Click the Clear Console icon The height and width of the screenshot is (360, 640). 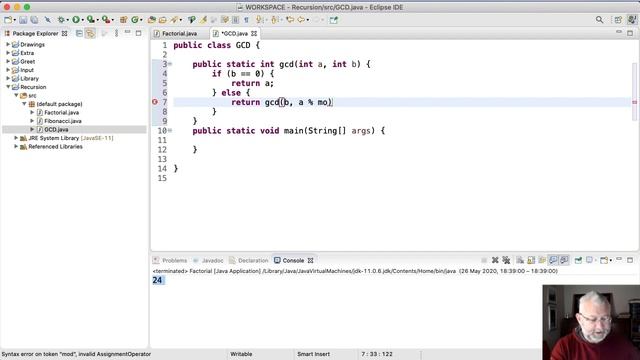[520, 260]
